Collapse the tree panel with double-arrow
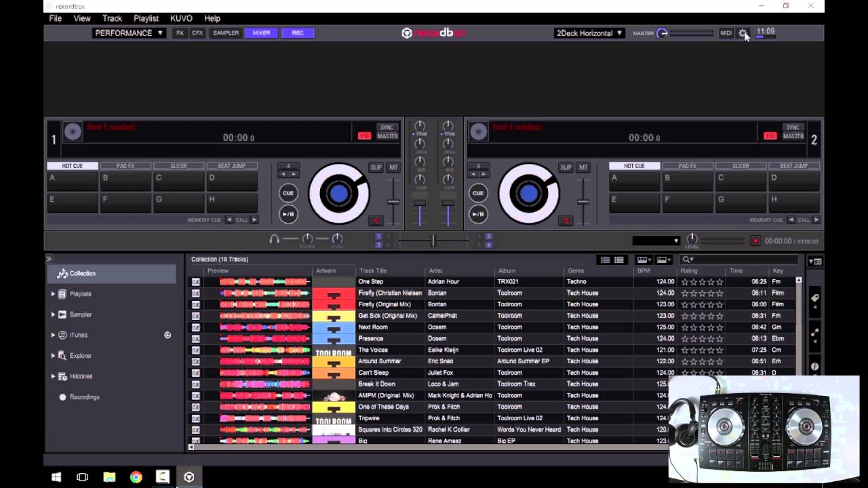 (49, 259)
